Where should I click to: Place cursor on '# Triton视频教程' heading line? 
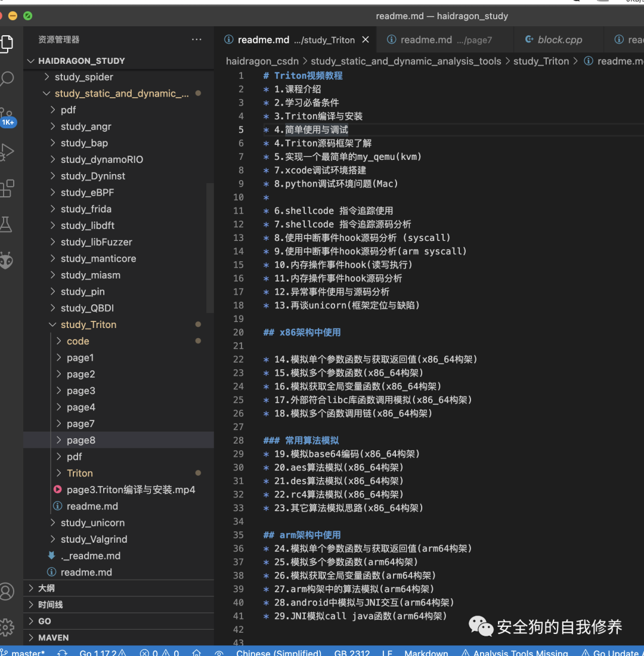coord(303,76)
